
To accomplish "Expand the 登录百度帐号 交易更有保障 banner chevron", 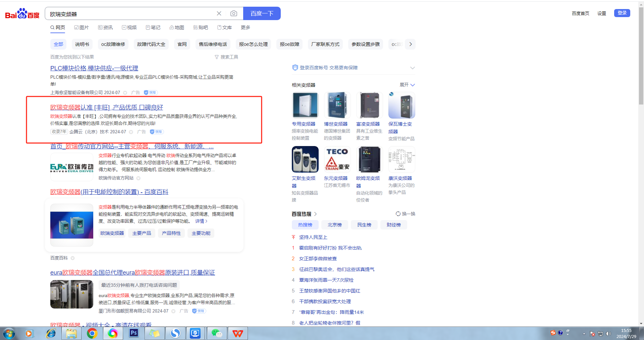I will pos(412,68).
